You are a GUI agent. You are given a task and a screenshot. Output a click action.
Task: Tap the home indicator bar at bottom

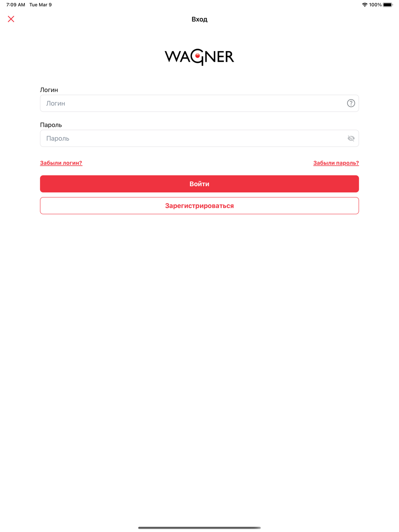[x=199, y=528]
